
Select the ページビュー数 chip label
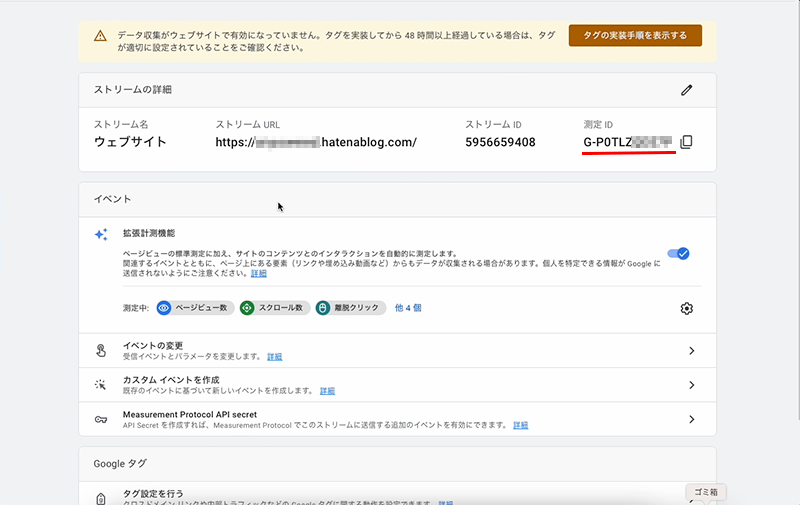[201, 308]
